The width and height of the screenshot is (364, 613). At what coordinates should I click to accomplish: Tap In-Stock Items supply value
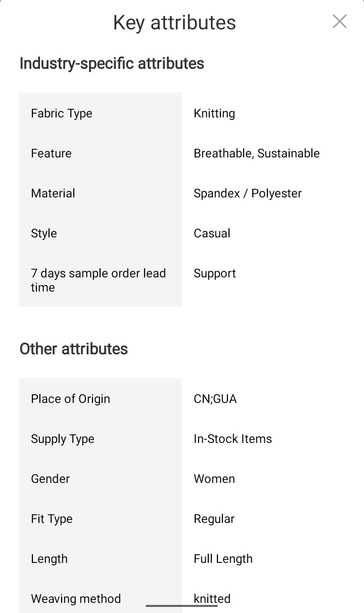pos(233,439)
